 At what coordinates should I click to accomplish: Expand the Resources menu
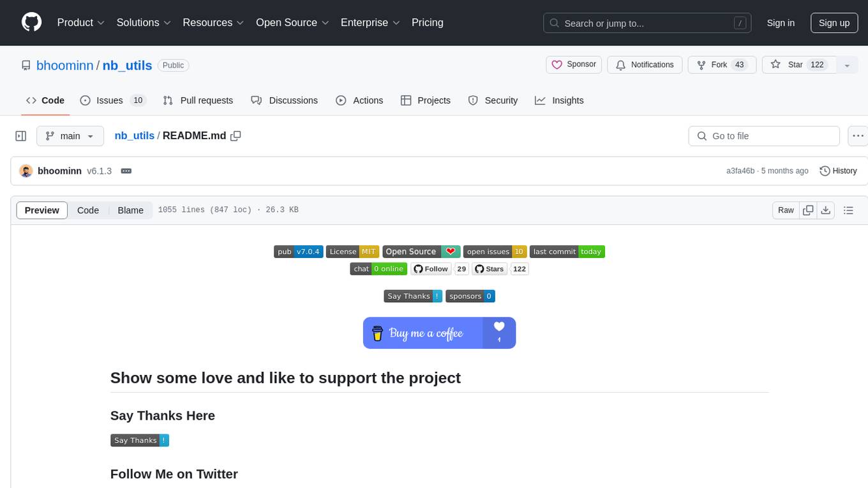[x=213, y=22]
